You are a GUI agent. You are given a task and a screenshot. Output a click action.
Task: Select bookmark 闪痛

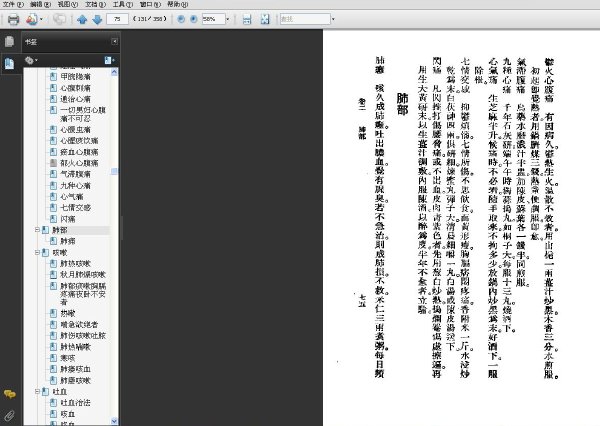(68, 219)
